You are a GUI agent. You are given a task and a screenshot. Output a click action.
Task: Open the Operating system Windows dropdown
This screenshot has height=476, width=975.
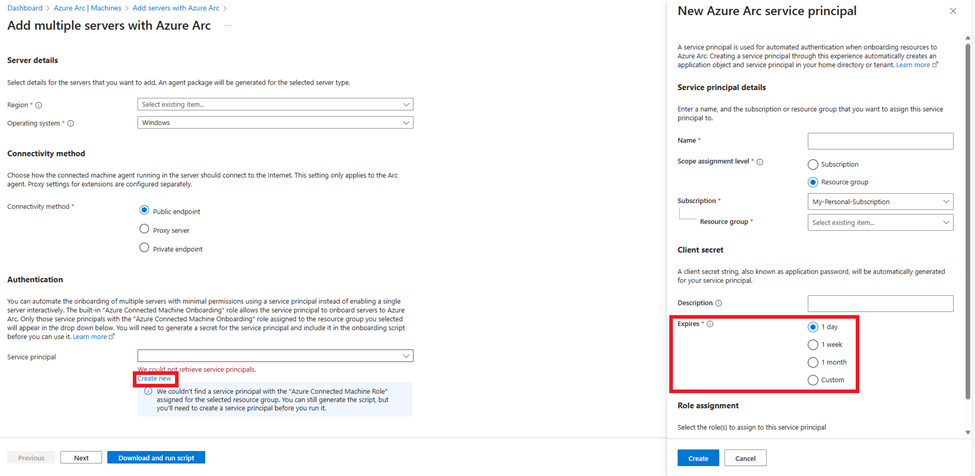275,122
